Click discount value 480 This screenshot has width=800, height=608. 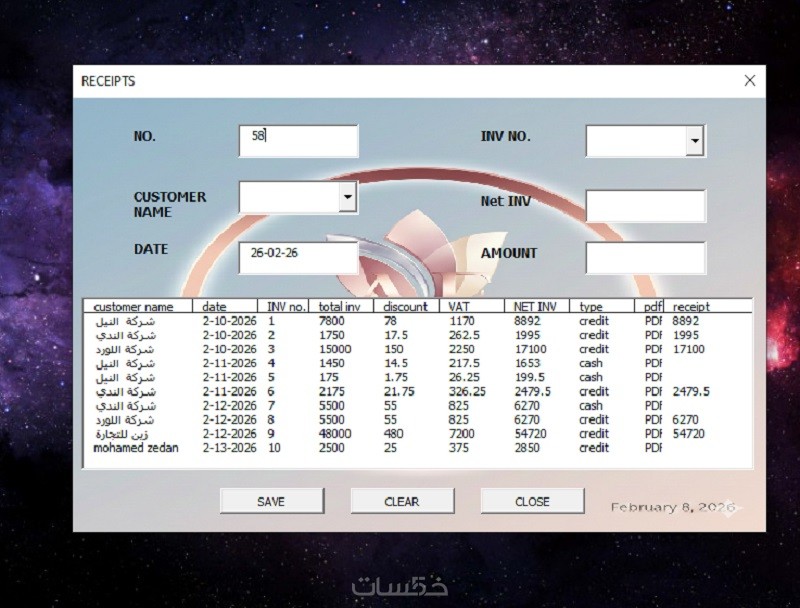tap(393, 434)
